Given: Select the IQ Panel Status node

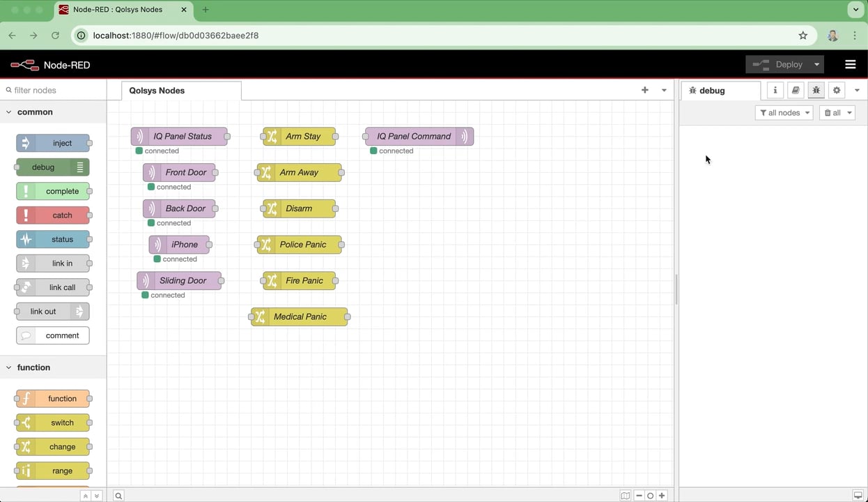Looking at the screenshot, I should [180, 136].
